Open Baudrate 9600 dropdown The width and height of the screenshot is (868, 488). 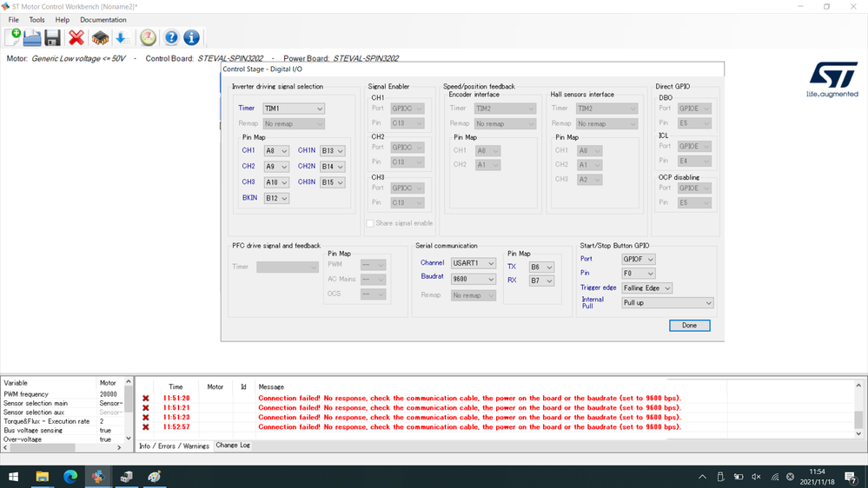474,280
